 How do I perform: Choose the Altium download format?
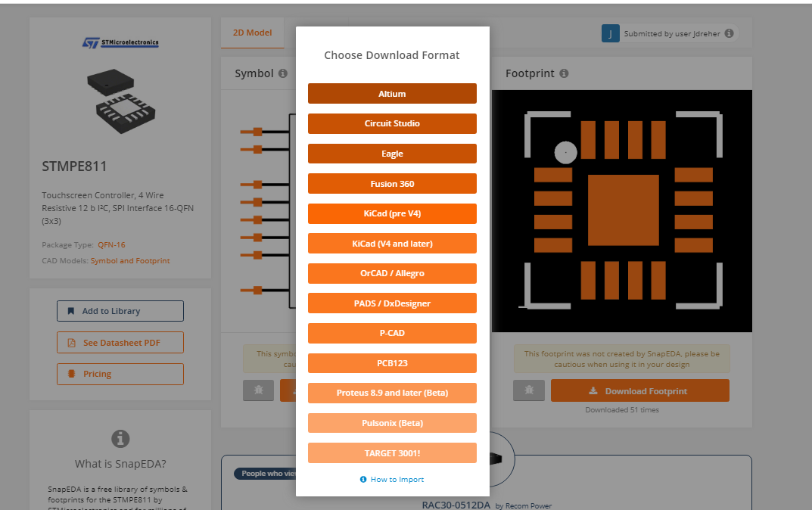click(392, 94)
